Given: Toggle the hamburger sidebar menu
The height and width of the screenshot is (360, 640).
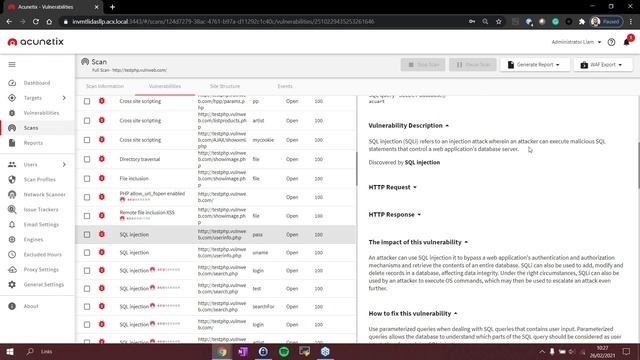Looking at the screenshot, I should pyautogui.click(x=12, y=64).
